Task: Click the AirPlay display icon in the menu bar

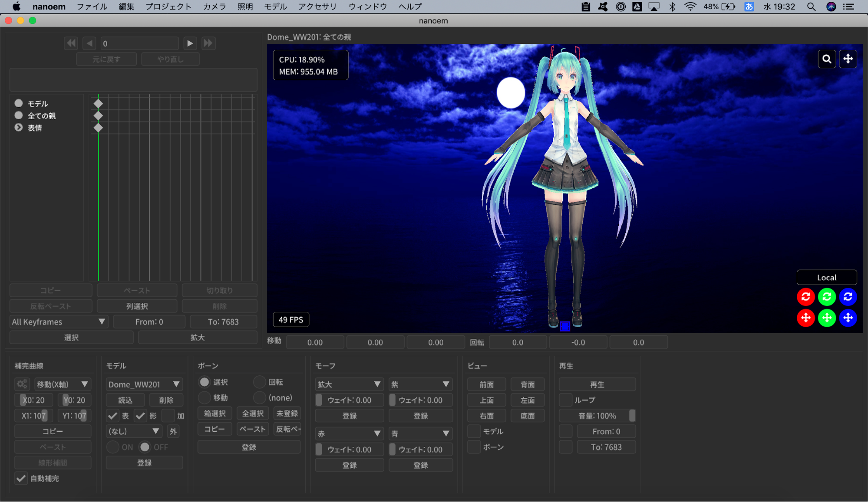Action: (654, 7)
